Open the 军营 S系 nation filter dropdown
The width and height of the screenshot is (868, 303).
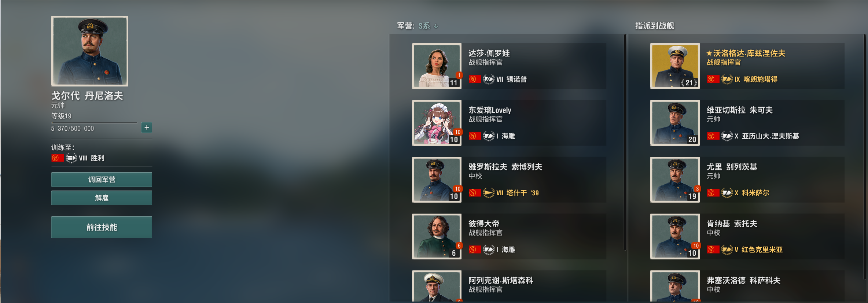[x=428, y=26]
